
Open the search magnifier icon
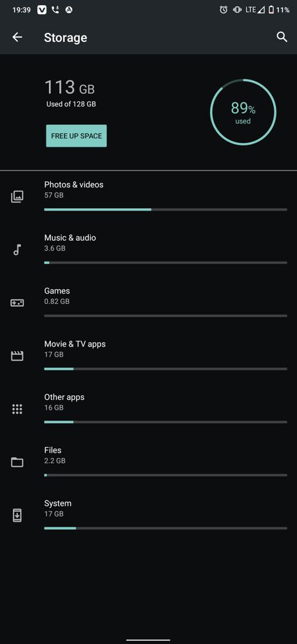pos(282,37)
